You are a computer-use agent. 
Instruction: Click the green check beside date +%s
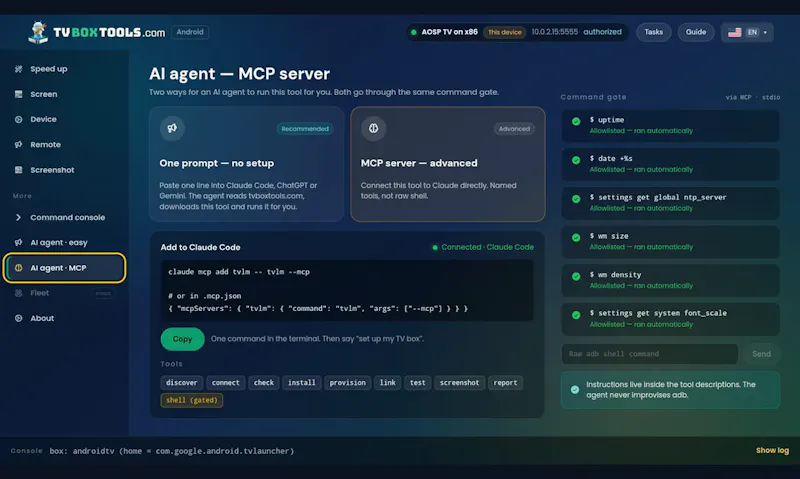(x=576, y=160)
